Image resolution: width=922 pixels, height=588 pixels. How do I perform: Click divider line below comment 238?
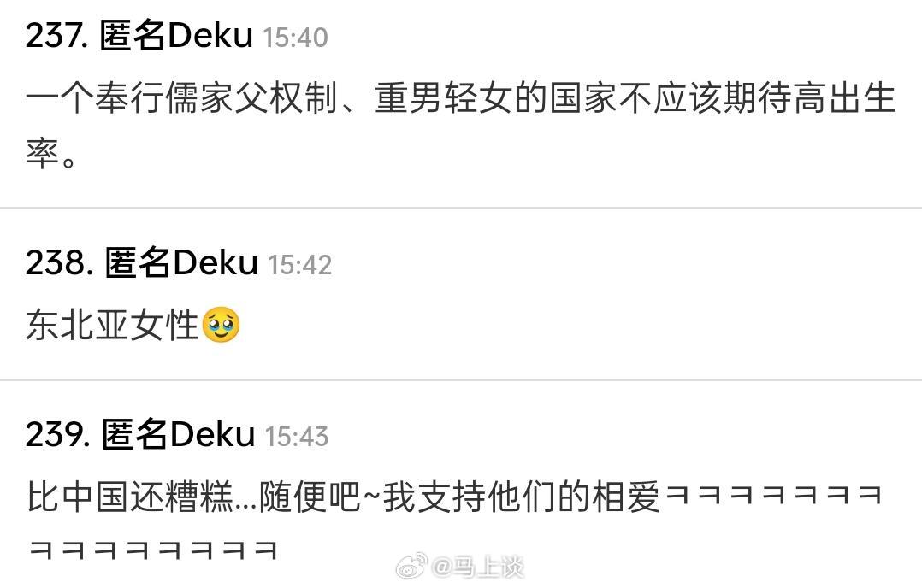pyautogui.click(x=461, y=379)
